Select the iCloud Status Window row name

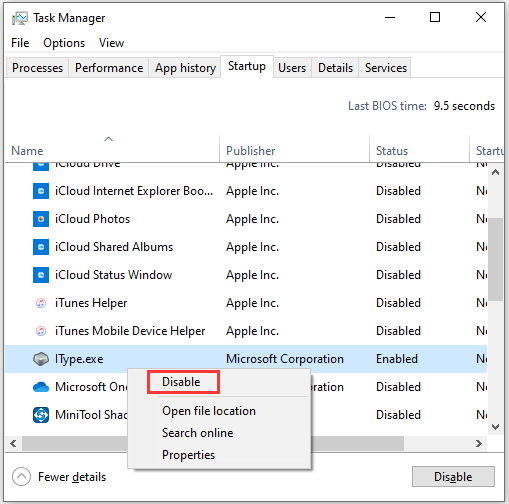(113, 275)
